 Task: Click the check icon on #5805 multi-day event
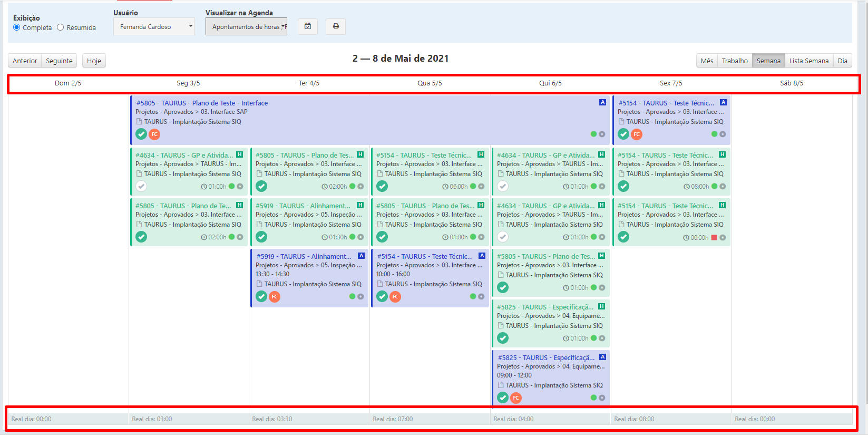click(141, 134)
